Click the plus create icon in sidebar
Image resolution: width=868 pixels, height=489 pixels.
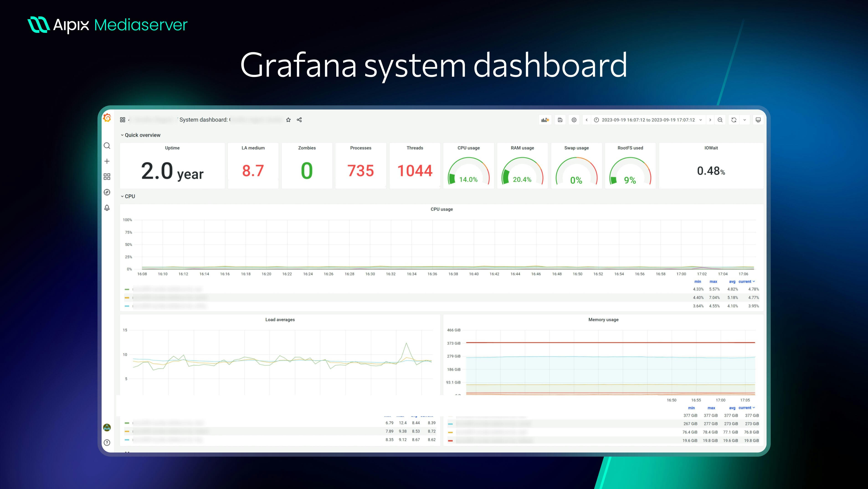pyautogui.click(x=107, y=161)
